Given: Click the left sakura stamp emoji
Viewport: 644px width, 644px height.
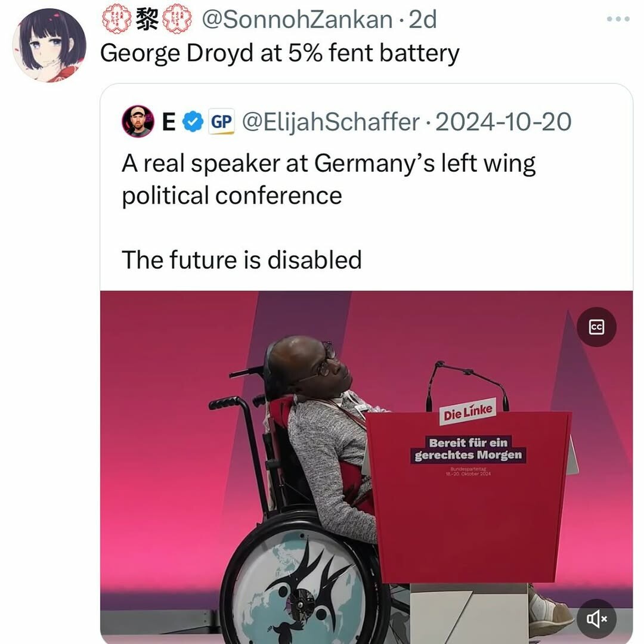Looking at the screenshot, I should click(117, 18).
